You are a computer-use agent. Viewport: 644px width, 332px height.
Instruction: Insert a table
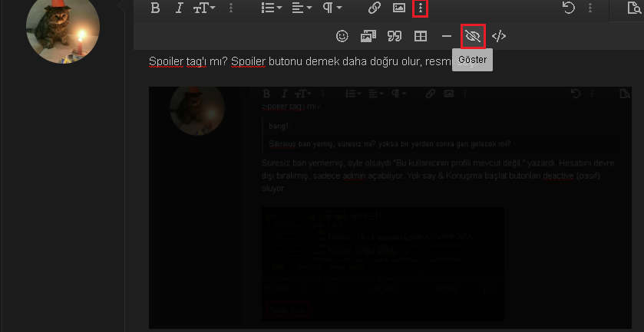(x=421, y=36)
